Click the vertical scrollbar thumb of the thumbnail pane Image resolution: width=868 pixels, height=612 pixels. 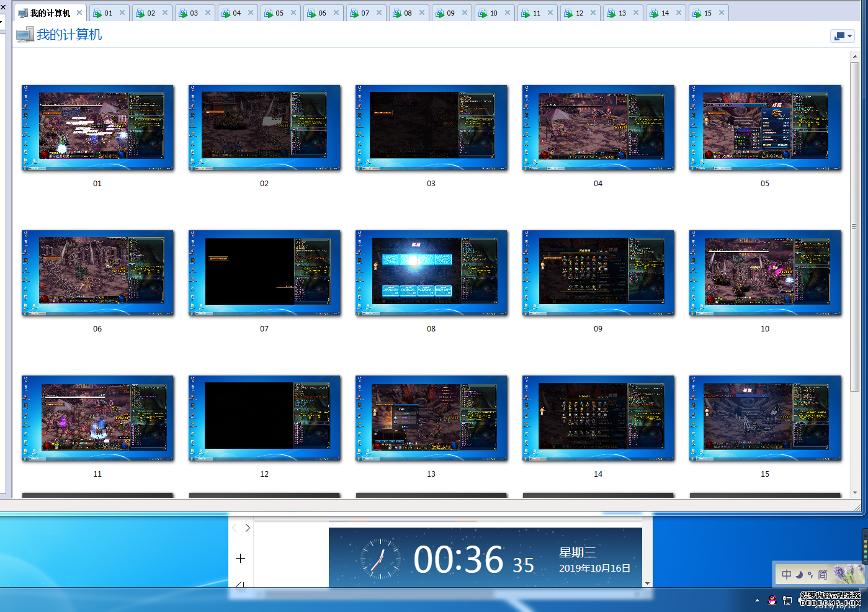click(855, 227)
